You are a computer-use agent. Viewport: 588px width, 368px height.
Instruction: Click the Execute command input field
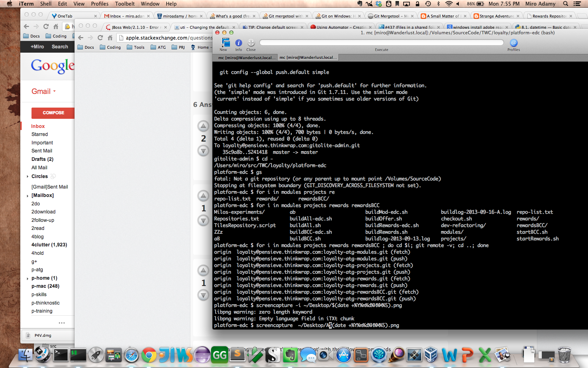tap(381, 42)
